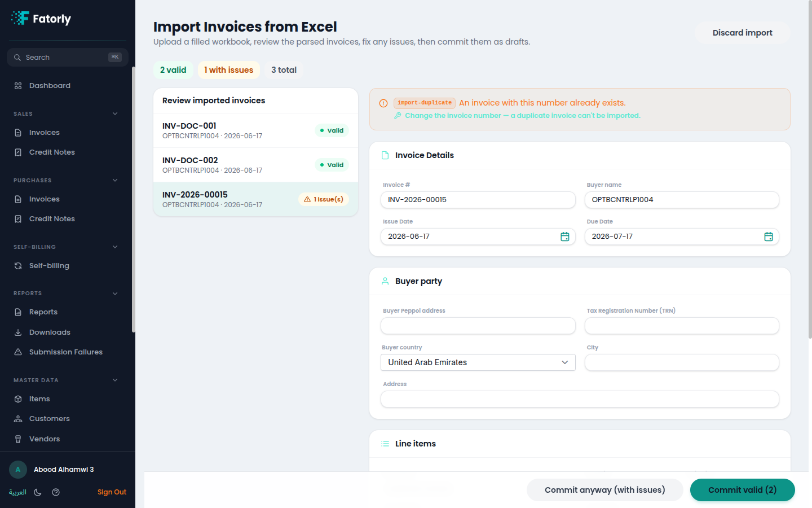Click the City input field
Viewport: 812px width, 508px height.
(682, 362)
